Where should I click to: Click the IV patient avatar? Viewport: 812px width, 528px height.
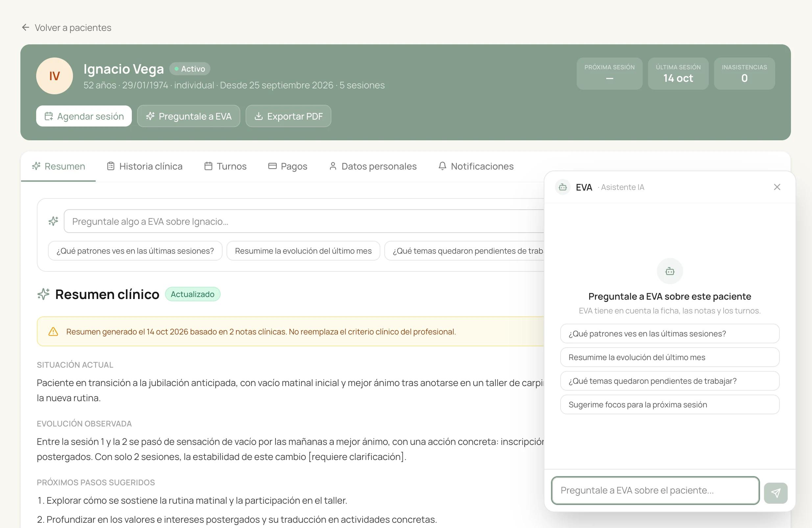click(x=55, y=76)
